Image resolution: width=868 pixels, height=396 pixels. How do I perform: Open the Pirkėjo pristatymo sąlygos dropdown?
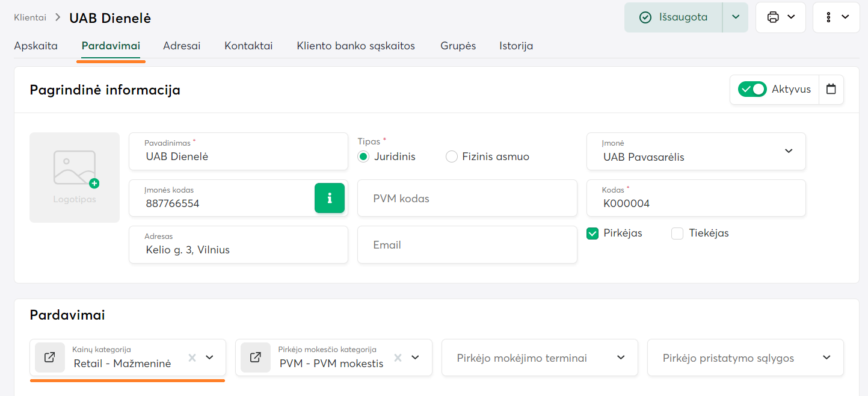click(826, 357)
